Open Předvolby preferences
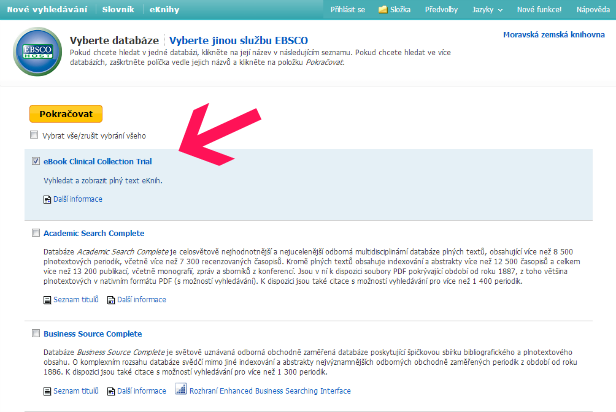The height and width of the screenshot is (412, 616). click(441, 9)
